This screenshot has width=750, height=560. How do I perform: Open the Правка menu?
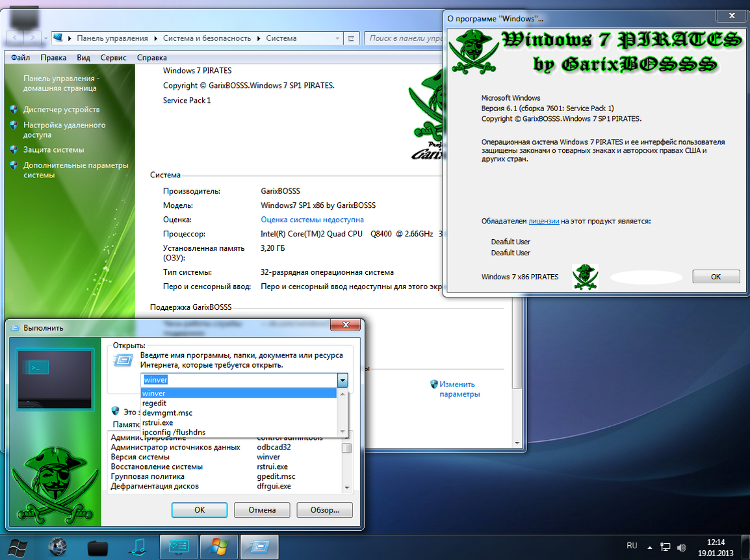pyautogui.click(x=53, y=57)
